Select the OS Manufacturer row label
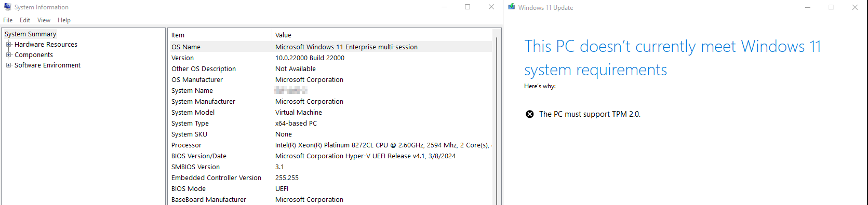This screenshot has width=868, height=205. (x=197, y=80)
